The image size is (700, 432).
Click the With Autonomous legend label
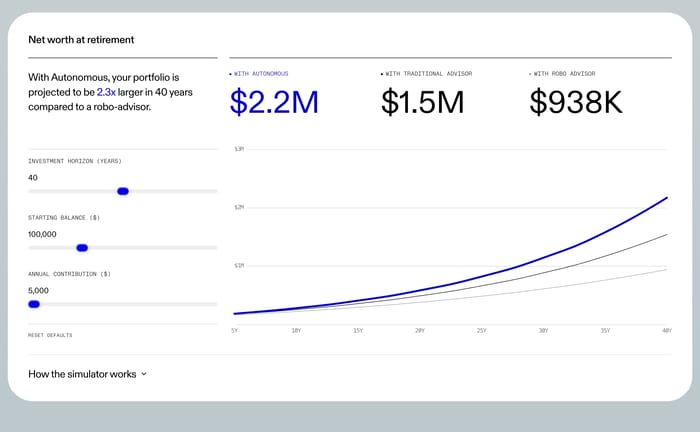261,74
